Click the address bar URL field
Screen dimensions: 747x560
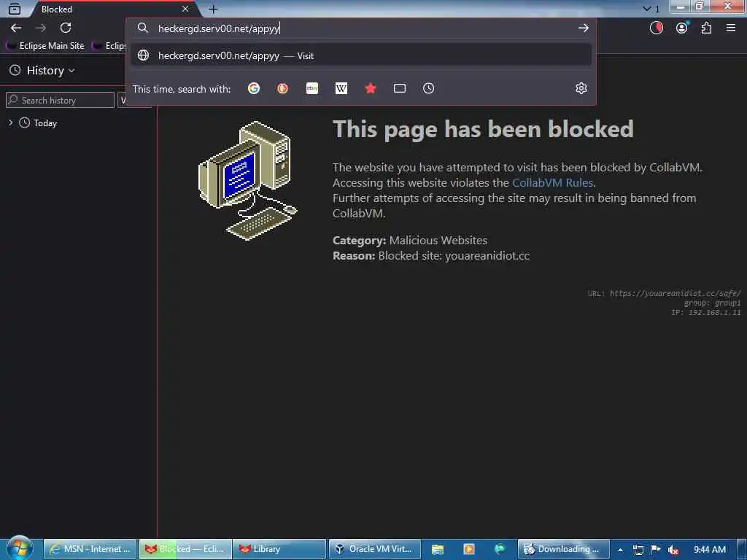[x=362, y=28]
